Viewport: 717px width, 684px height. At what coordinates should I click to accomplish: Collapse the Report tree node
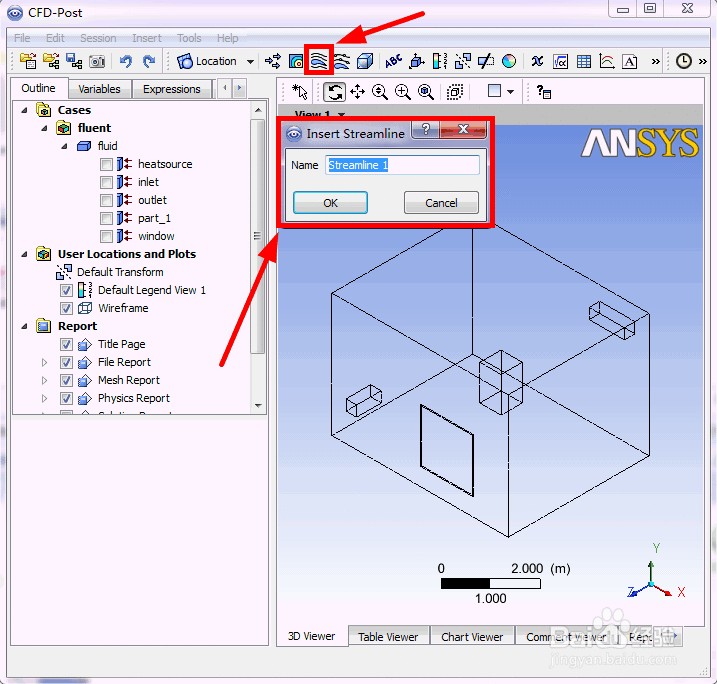click(x=25, y=326)
